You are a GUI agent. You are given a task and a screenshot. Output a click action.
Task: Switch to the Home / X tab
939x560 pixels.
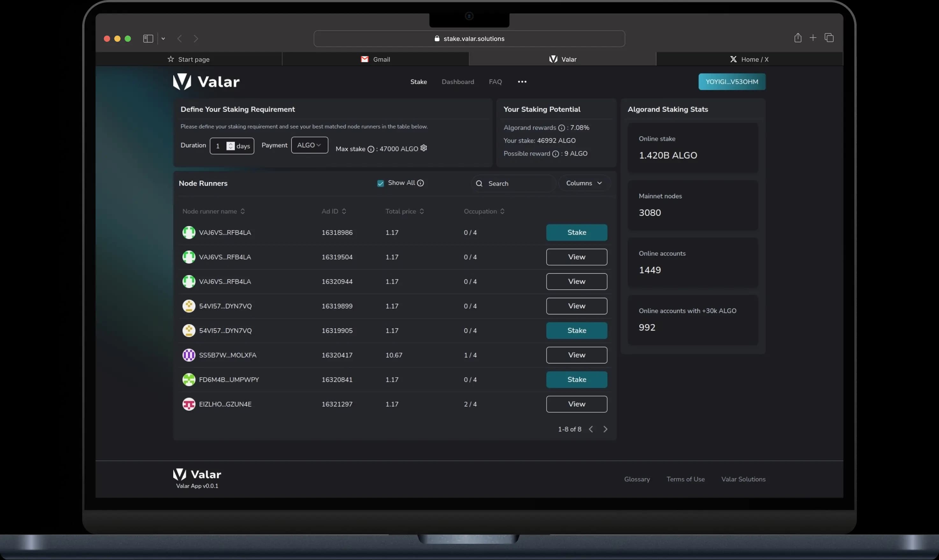point(749,59)
